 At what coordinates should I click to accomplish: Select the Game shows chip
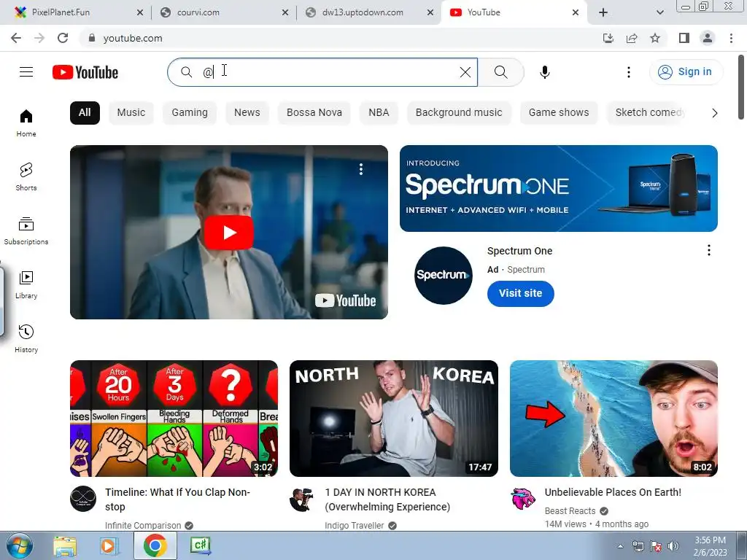point(559,113)
